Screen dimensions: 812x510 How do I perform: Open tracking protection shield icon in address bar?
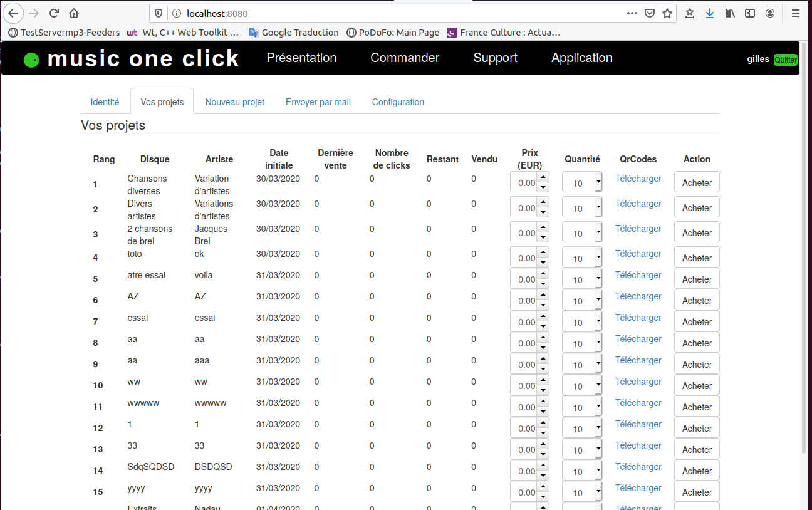pos(159,13)
